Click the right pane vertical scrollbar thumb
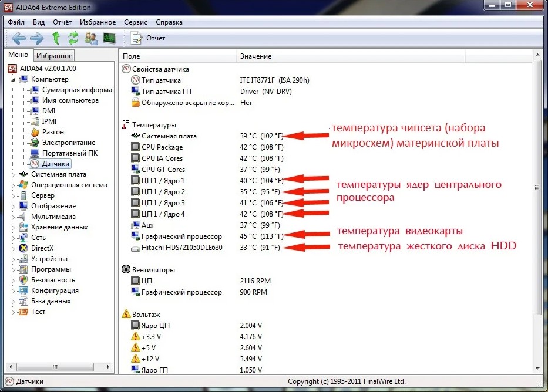The height and width of the screenshot is (392, 548). pos(537,187)
